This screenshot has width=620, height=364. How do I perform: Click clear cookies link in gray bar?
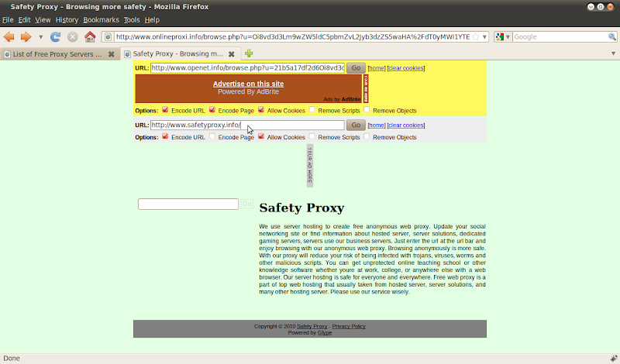(x=405, y=125)
